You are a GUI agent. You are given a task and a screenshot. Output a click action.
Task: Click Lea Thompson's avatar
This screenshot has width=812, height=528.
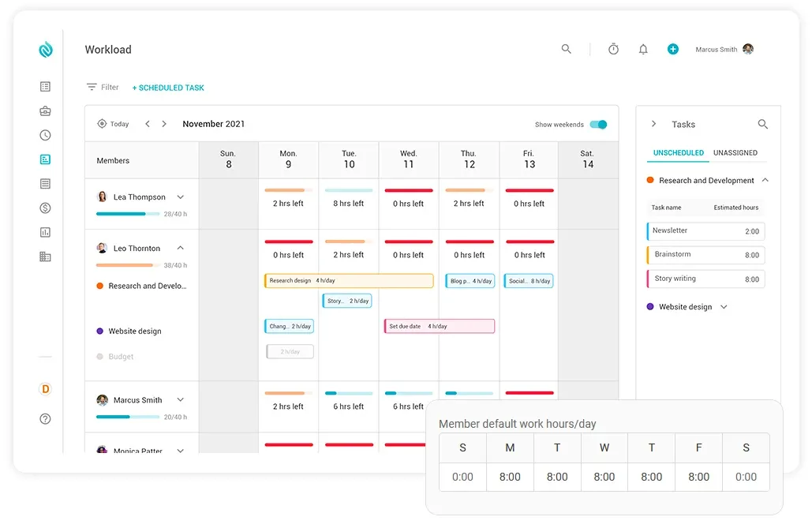tap(102, 197)
